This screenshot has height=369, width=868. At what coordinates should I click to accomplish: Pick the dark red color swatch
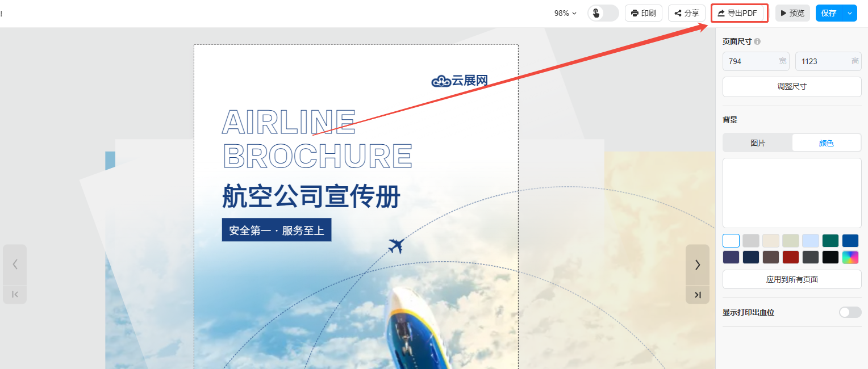tap(791, 257)
